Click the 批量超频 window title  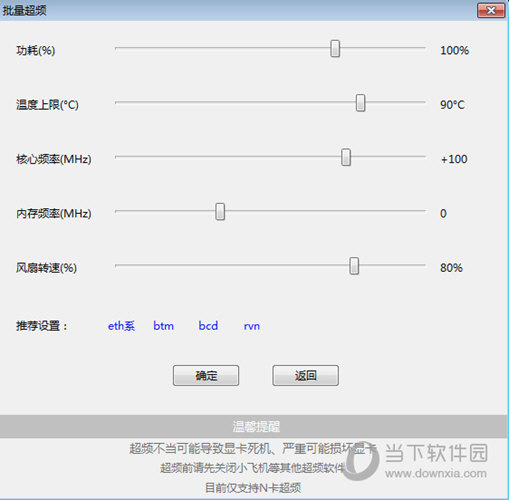pos(24,11)
